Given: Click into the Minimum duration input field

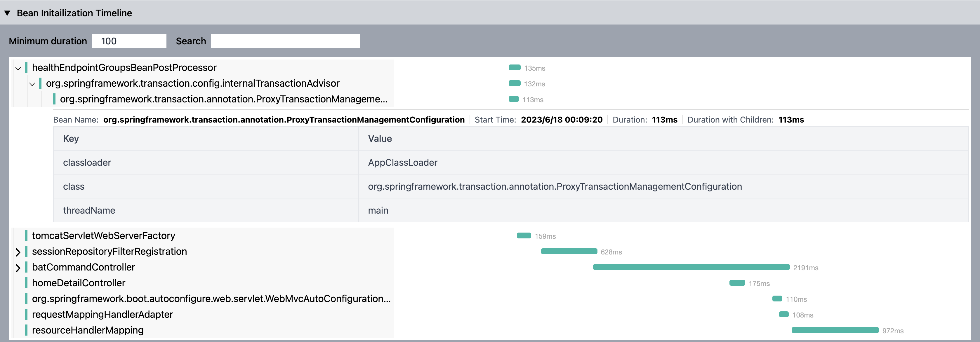Looking at the screenshot, I should (128, 41).
